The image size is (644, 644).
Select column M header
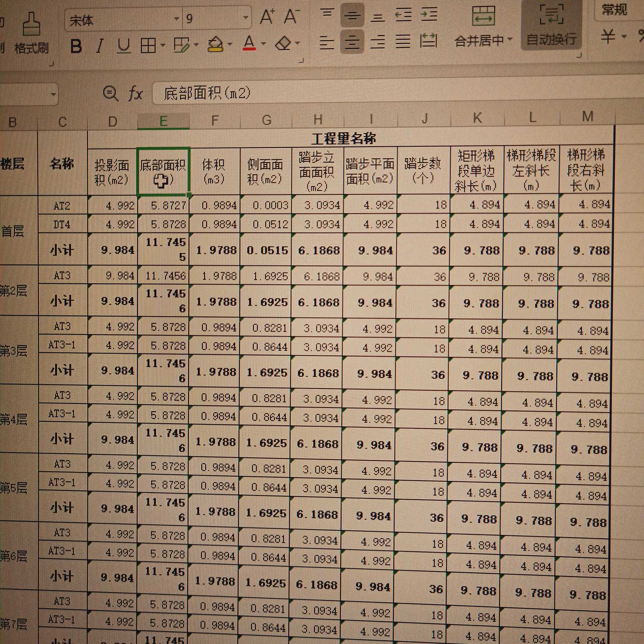[x=587, y=117]
